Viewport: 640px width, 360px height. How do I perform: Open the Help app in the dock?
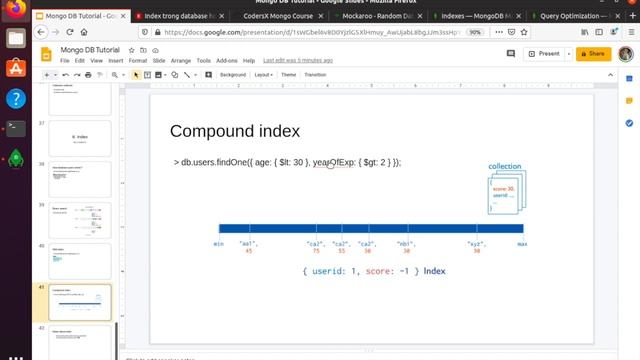point(16,98)
